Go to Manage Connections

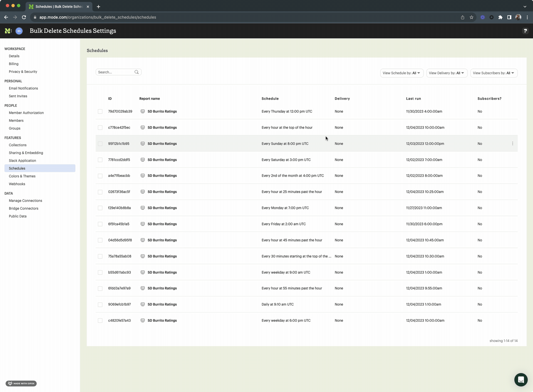pos(26,201)
